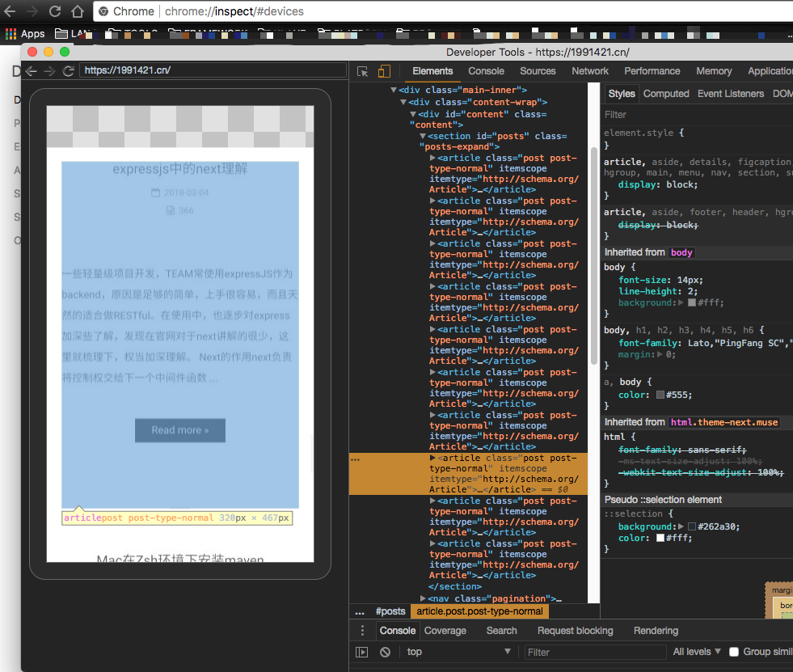Expand the nav pagination node
The image size is (793, 672).
423,598
